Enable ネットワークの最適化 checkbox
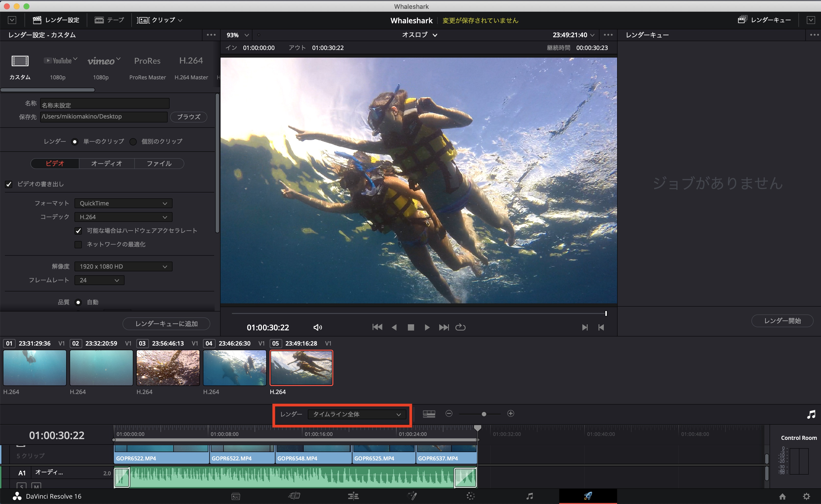The image size is (821, 504). pos(78,245)
